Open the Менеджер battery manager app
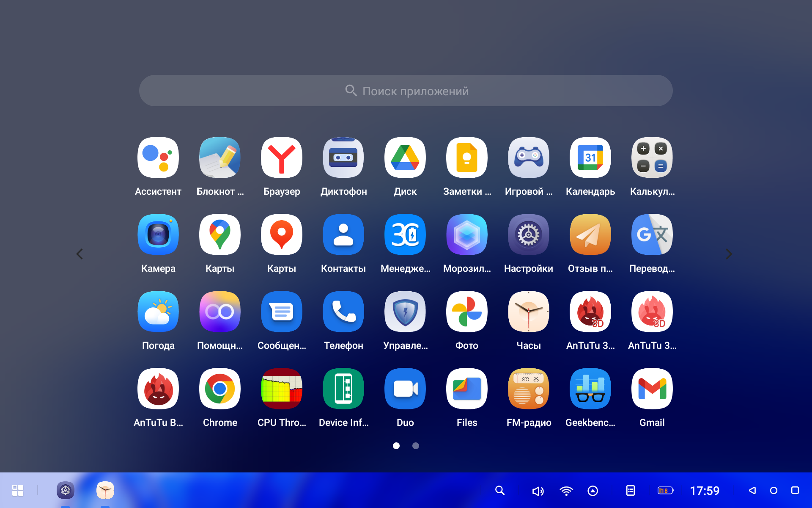 [405, 235]
